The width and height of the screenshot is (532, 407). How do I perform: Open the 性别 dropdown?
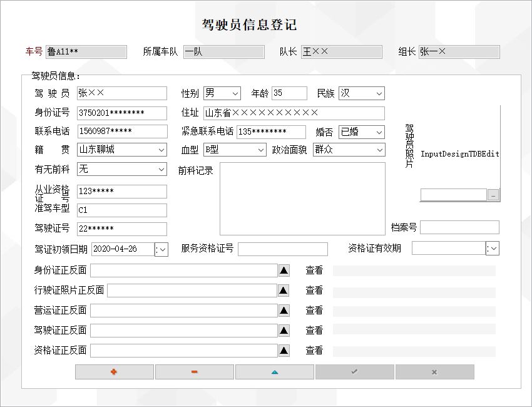235,94
